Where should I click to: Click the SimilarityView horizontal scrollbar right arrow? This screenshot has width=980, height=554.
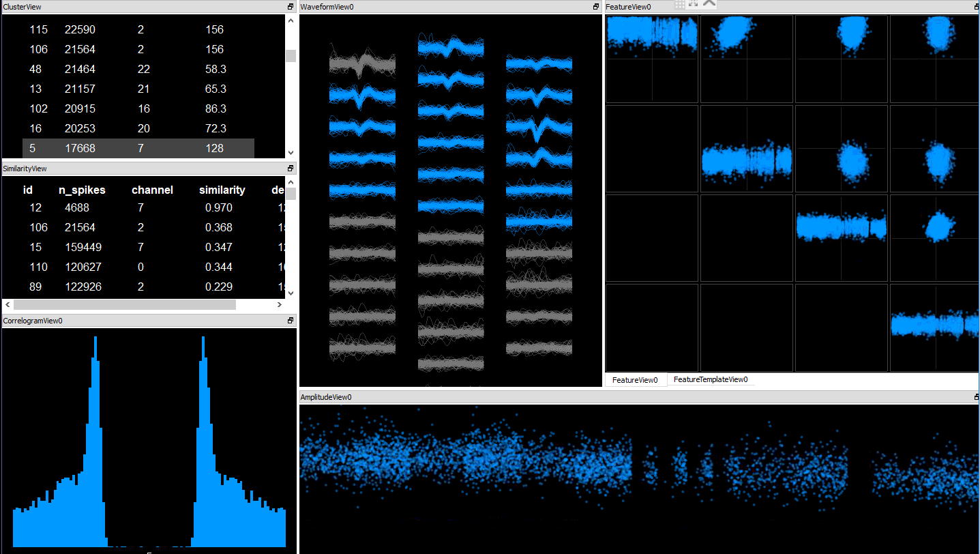[280, 304]
